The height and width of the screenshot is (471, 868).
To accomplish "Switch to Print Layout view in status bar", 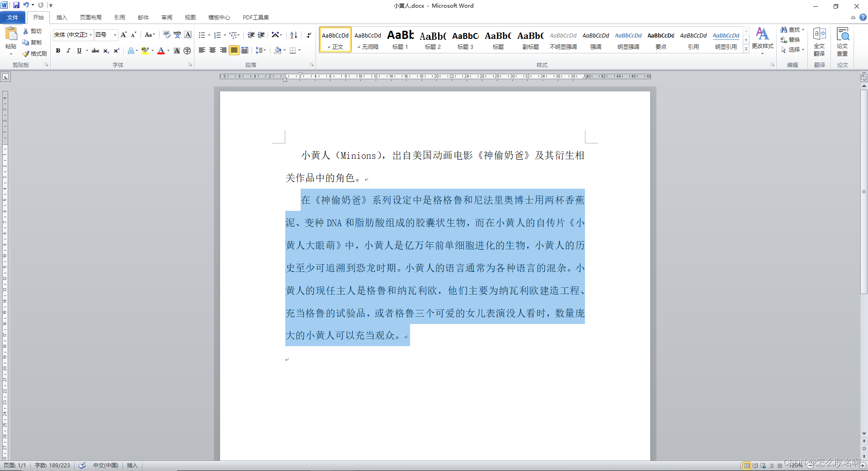I will point(746,466).
